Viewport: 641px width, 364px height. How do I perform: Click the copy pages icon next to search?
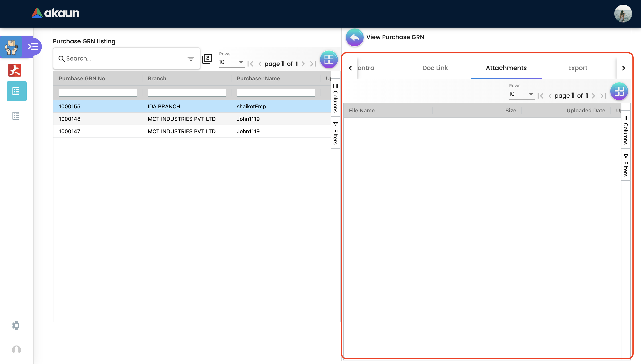coord(207,59)
